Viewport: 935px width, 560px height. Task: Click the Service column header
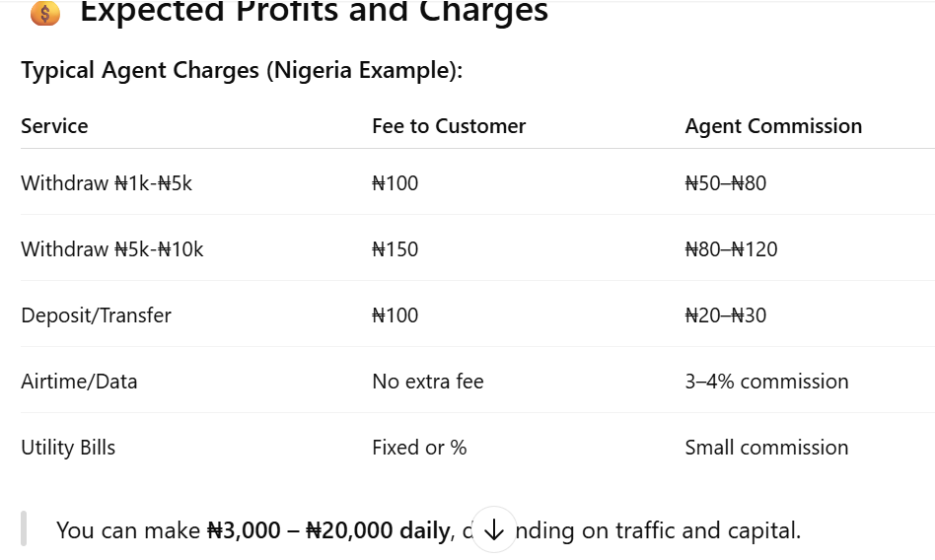point(54,126)
